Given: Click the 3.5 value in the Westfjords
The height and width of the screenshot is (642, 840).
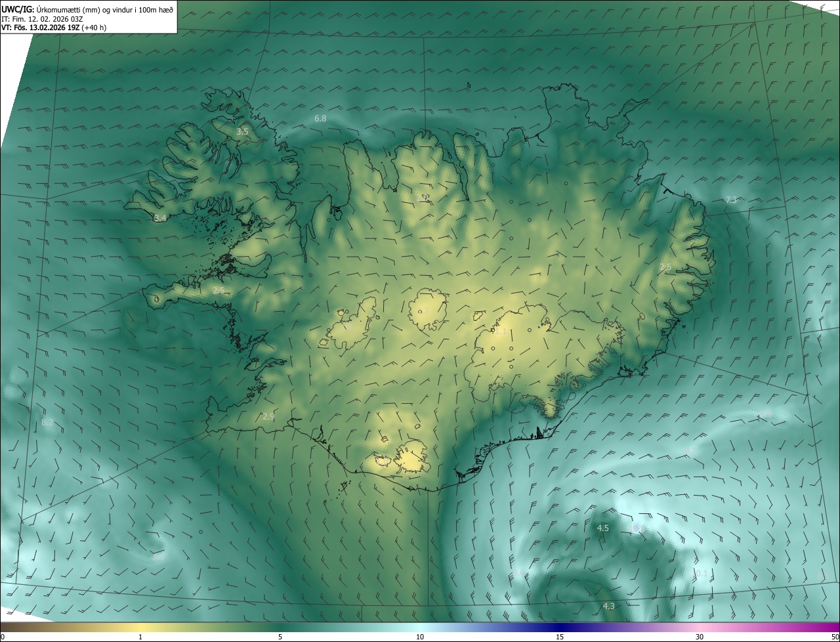Looking at the screenshot, I should (242, 132).
